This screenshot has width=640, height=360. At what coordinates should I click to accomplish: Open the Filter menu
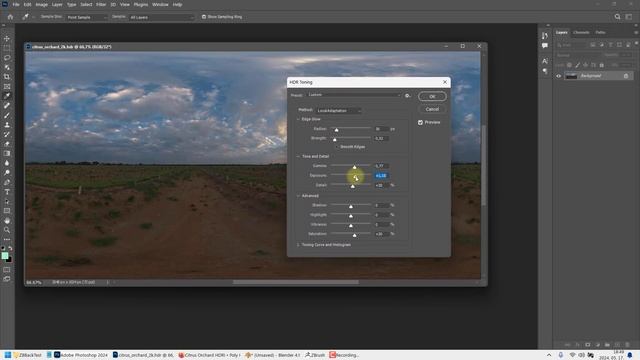pyautogui.click(x=101, y=4)
